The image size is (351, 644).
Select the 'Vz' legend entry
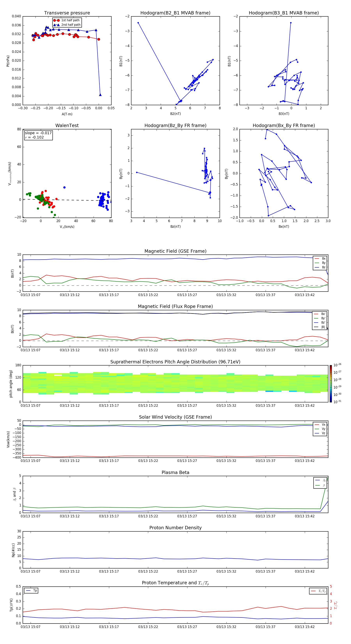320,433
